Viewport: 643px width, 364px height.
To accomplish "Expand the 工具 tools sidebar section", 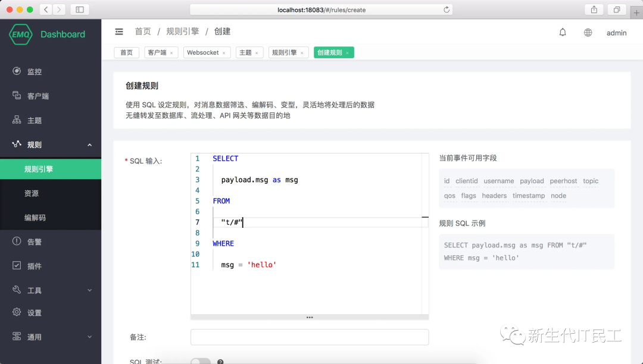I will 51,290.
